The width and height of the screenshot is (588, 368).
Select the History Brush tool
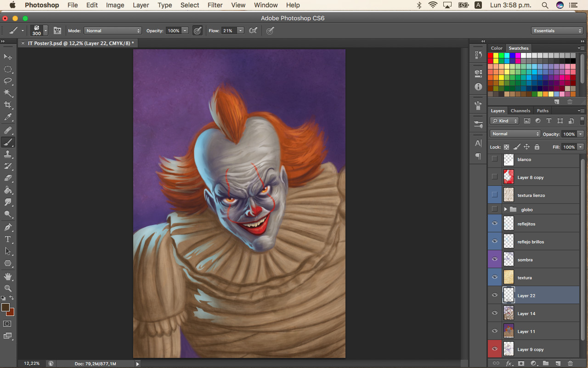[8, 166]
